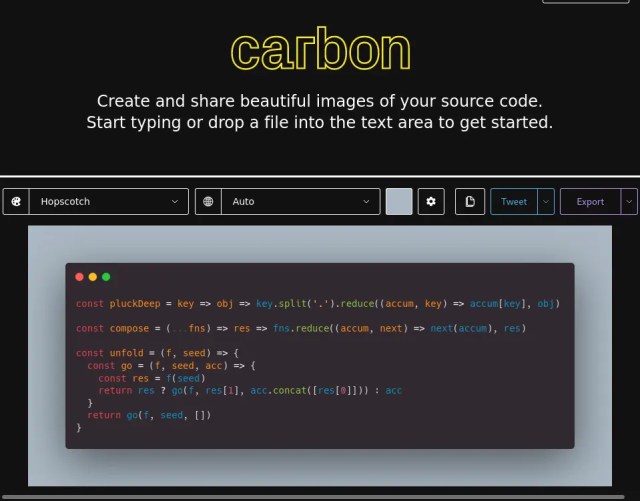Expand the Export options arrow
This screenshot has width=640, height=501.
[x=629, y=201]
